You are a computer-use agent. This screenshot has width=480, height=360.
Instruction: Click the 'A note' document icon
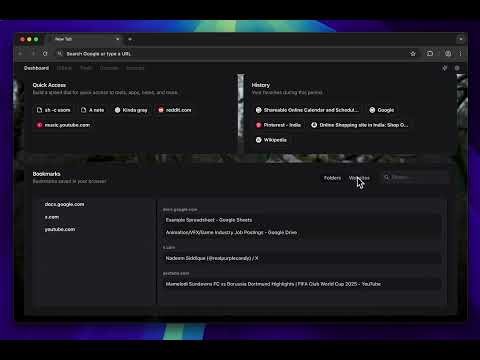84,110
